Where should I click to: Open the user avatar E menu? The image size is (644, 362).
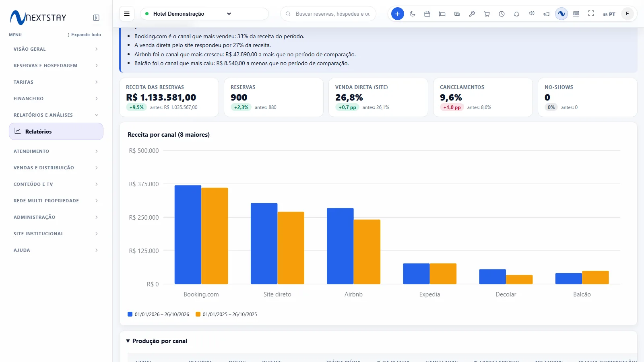(627, 14)
